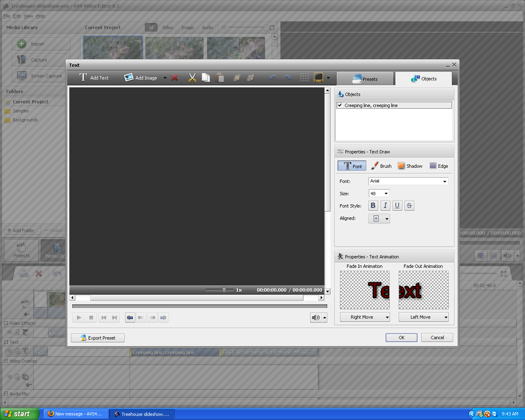Open the Add Image dropdown arrow
Viewport: 525px width, 420px height.
(165, 78)
